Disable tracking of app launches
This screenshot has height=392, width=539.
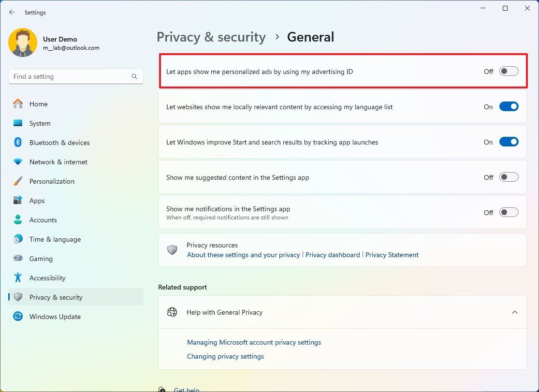[508, 142]
